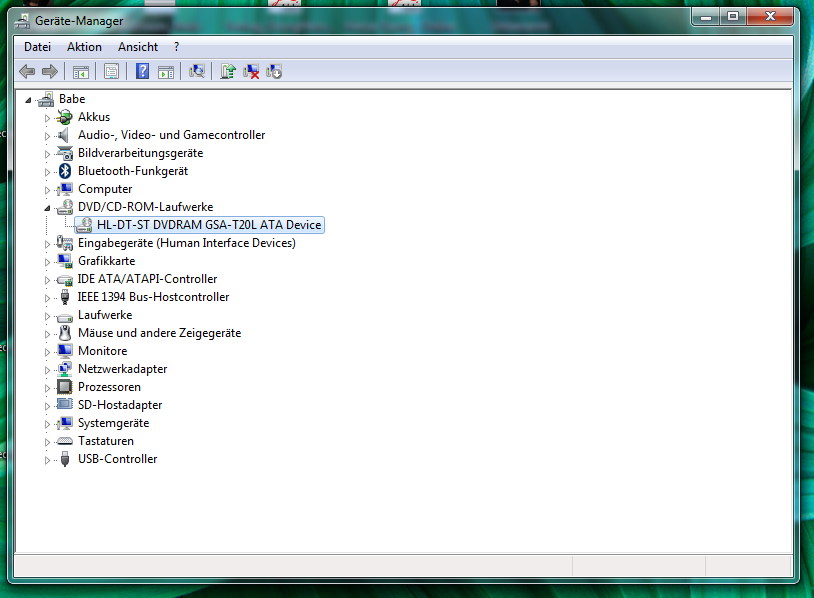814x598 pixels.
Task: Click the Bluetooth-Funkgerät icon
Action: coord(65,171)
